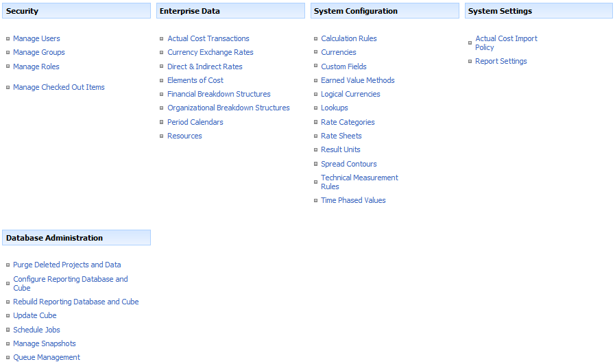Open the Lookups configuration
Image resolution: width=615 pixels, height=364 pixels.
click(334, 108)
